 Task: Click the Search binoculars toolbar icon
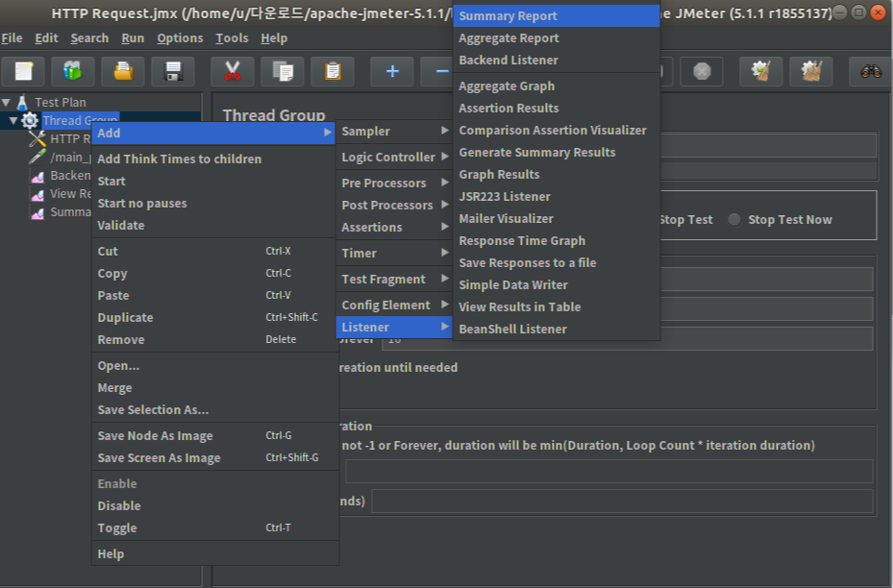pyautogui.click(x=870, y=71)
